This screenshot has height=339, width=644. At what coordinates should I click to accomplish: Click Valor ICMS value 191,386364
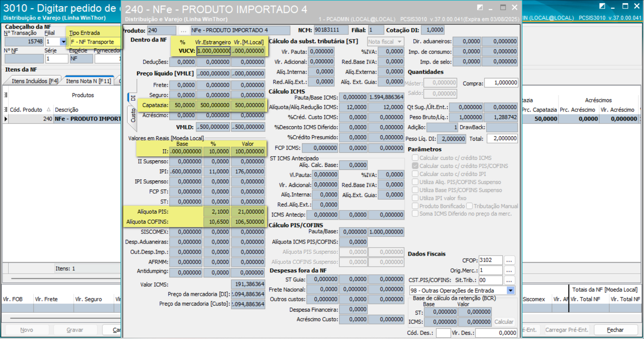click(x=248, y=284)
